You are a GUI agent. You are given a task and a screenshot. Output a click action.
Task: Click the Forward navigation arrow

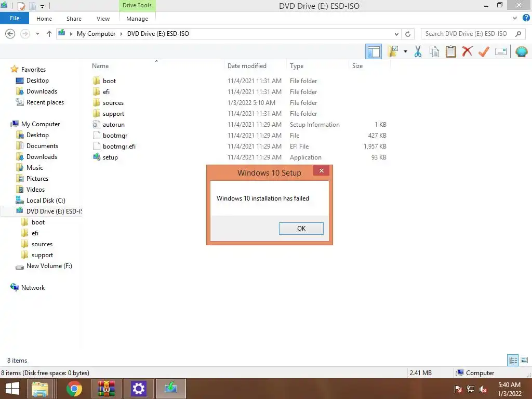click(25, 34)
